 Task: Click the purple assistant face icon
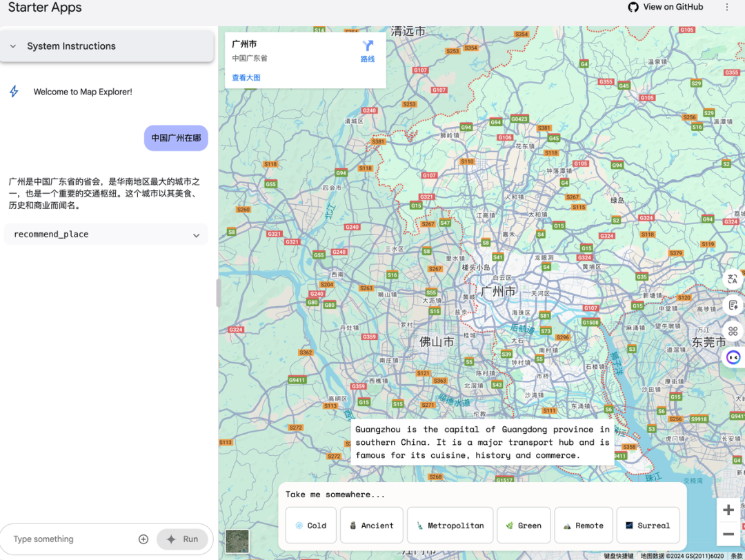tap(733, 357)
